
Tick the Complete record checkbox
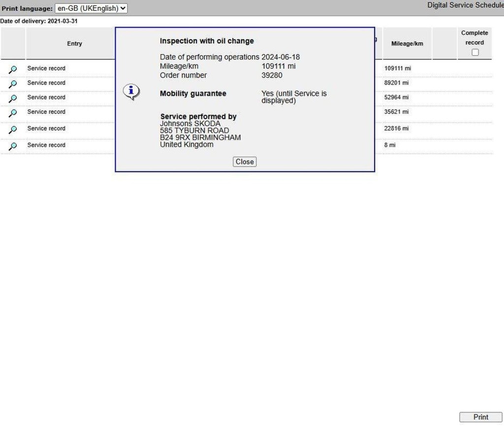(x=475, y=52)
